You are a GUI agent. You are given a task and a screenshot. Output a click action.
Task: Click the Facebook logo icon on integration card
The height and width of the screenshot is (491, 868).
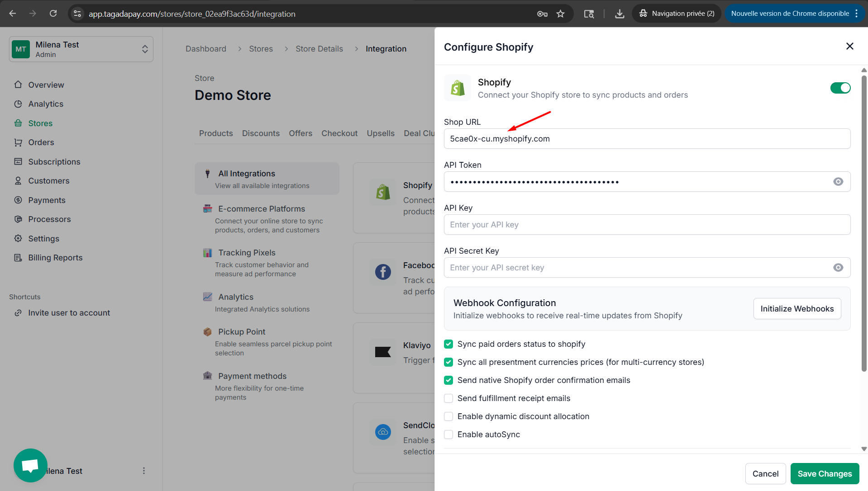383,272
